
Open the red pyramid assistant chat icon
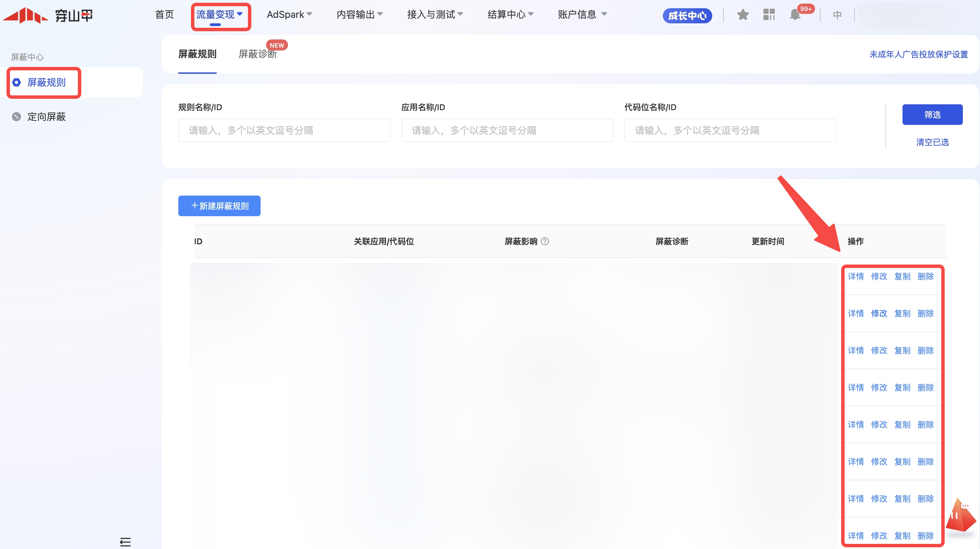point(960,516)
